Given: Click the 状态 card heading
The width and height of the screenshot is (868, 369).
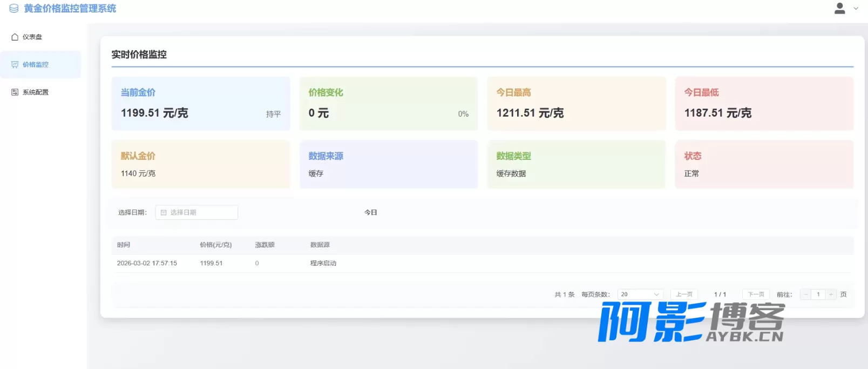Looking at the screenshot, I should pyautogui.click(x=693, y=156).
